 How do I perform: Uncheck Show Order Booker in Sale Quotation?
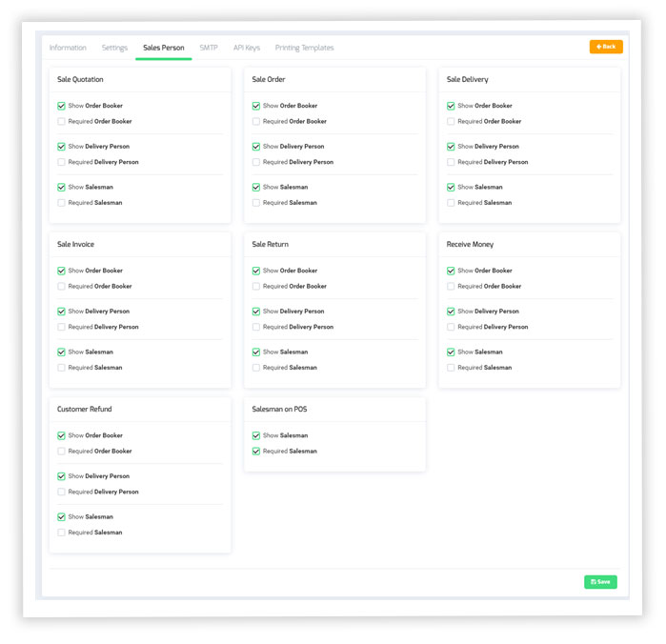tap(62, 107)
